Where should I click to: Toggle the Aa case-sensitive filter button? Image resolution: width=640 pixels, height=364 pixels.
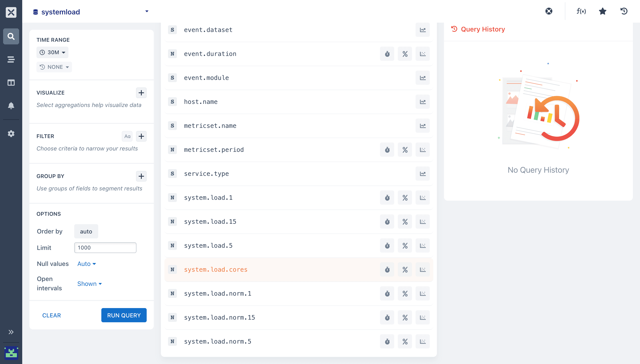[x=127, y=136]
